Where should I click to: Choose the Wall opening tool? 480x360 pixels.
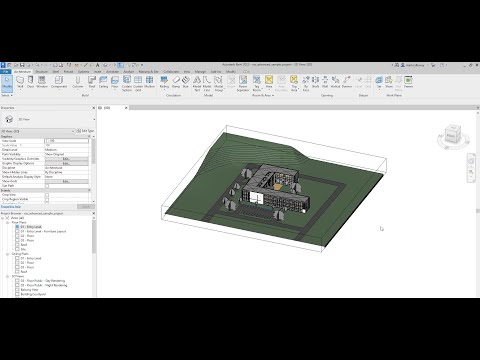325,82
